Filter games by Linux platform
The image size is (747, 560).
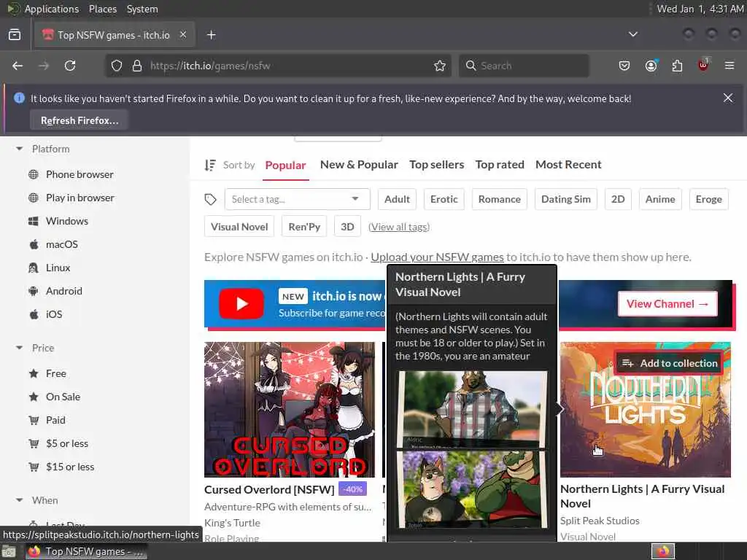coord(58,268)
